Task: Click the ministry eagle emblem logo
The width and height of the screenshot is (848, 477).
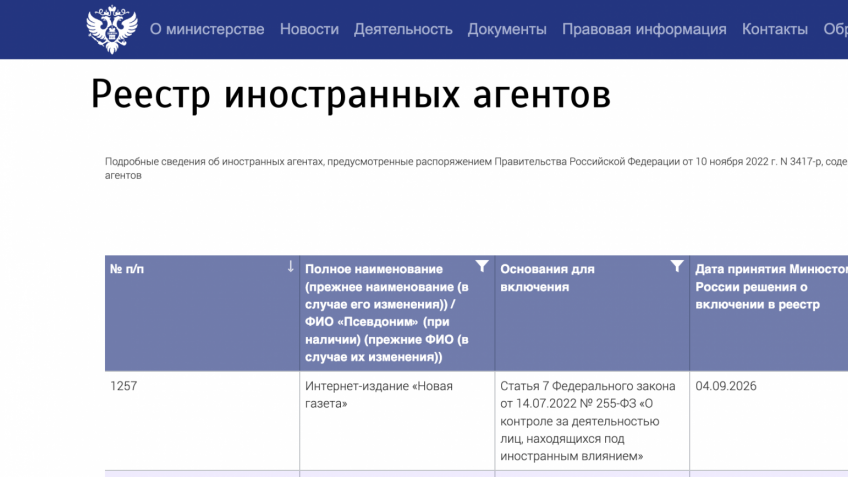Action: click(112, 29)
